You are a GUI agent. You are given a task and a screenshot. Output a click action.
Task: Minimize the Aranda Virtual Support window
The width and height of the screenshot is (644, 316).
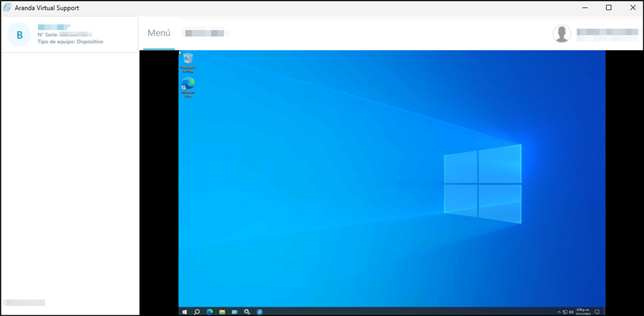[x=585, y=7]
